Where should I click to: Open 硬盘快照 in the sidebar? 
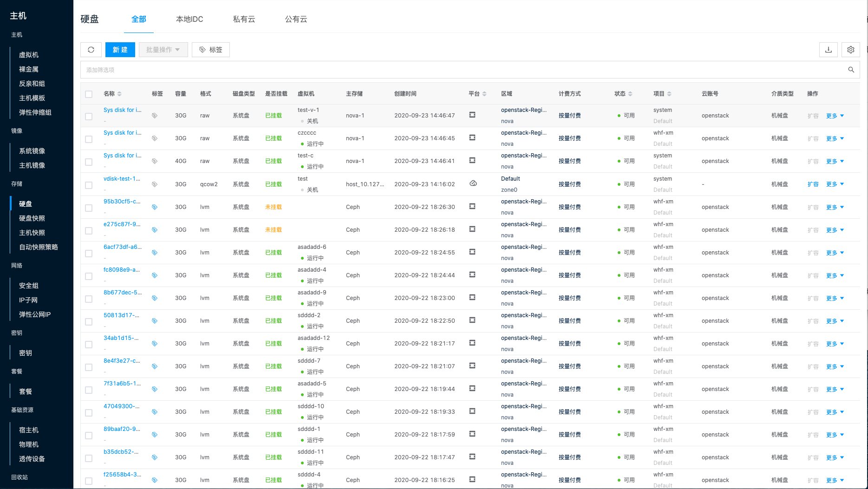point(32,218)
